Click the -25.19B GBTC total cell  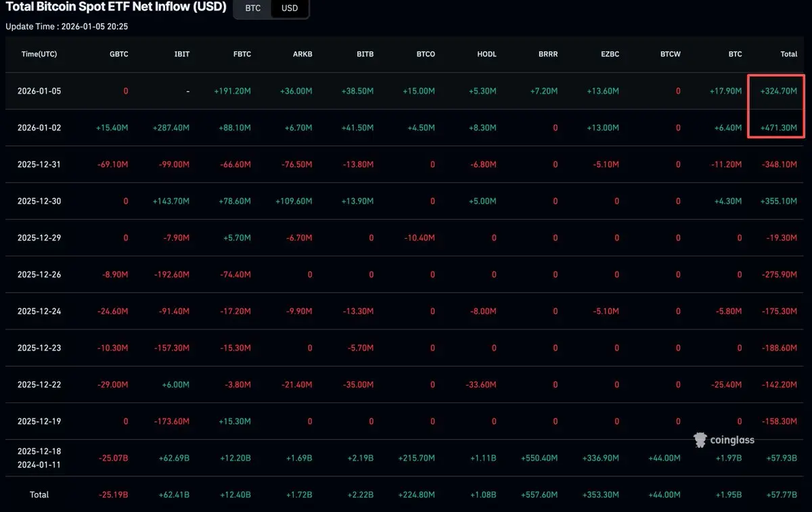click(x=113, y=494)
